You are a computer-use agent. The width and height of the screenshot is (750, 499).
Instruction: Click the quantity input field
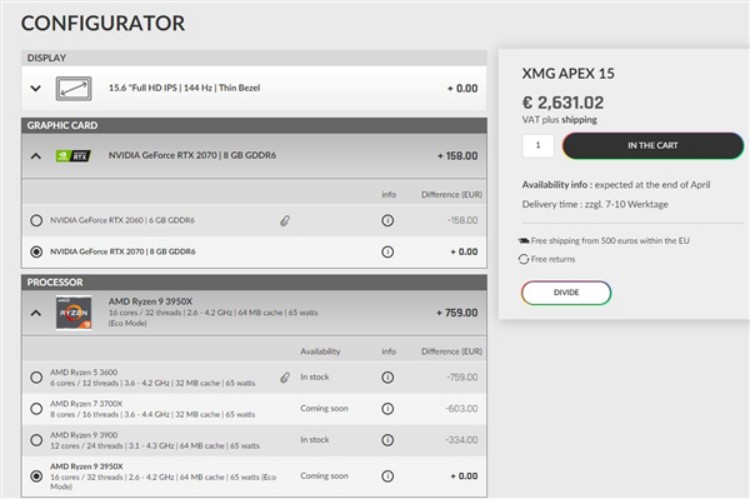(538, 145)
